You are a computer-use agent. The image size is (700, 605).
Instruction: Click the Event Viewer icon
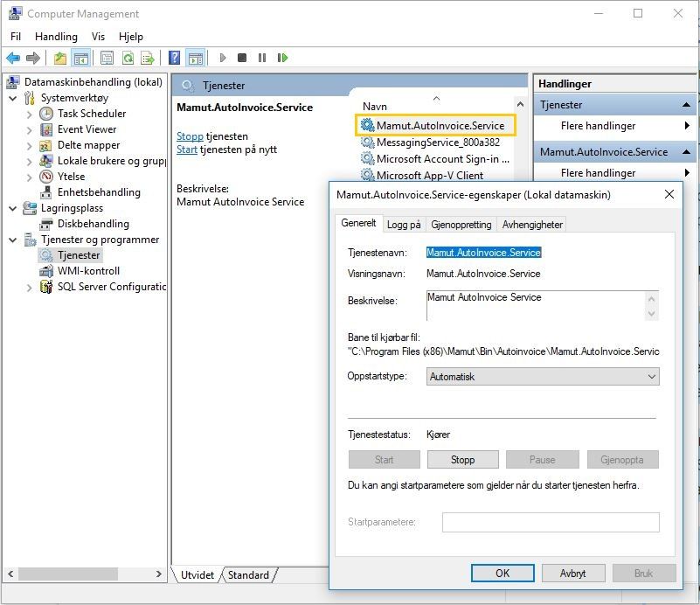(46, 129)
